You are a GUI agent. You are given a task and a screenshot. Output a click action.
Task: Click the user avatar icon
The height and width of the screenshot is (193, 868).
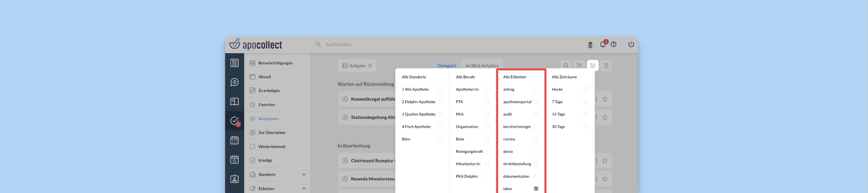pos(590,44)
